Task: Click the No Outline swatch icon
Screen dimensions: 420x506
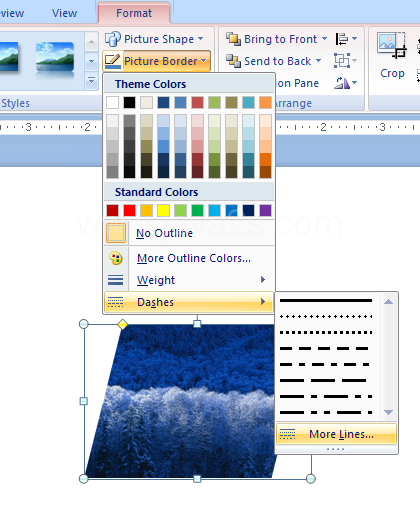Action: point(116,233)
